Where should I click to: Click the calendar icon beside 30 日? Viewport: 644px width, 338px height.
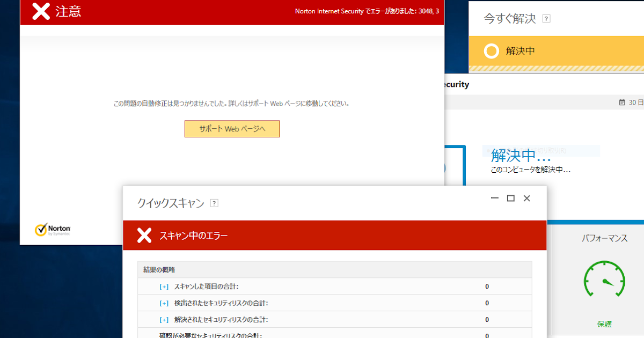(622, 102)
